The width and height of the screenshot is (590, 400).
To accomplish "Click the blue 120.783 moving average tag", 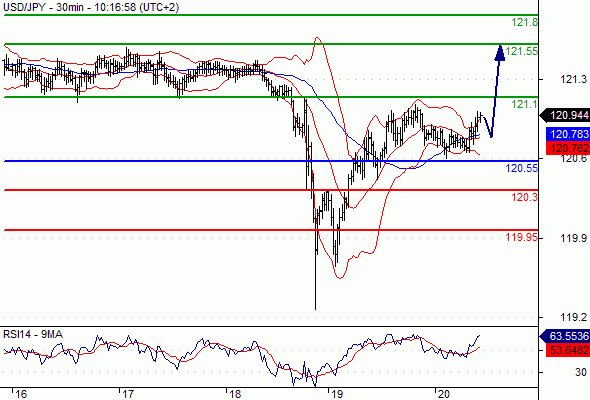I will pyautogui.click(x=568, y=134).
